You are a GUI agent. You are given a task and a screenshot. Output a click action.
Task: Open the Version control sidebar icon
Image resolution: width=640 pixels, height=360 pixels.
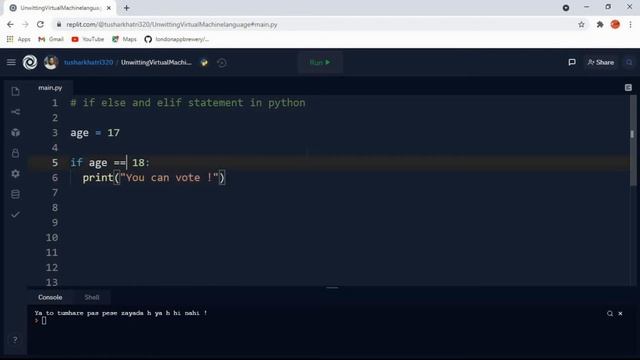pyautogui.click(x=16, y=112)
